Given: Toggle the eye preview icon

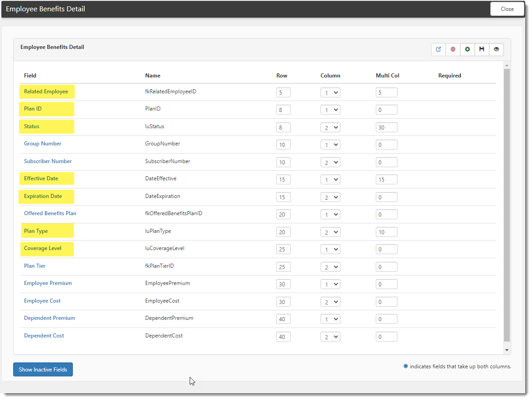Looking at the screenshot, I should (x=496, y=49).
